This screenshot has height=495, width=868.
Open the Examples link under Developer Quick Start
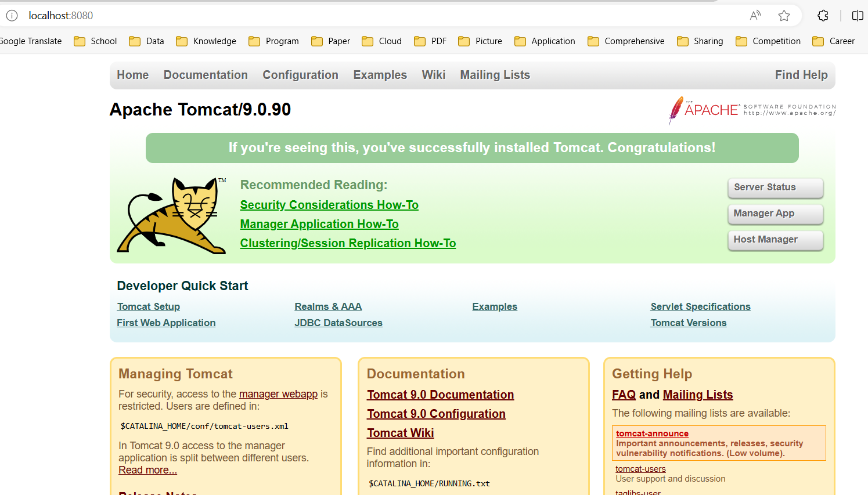495,306
